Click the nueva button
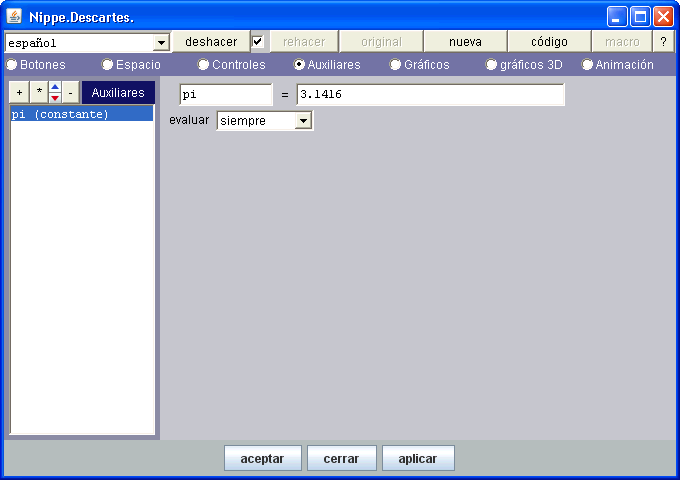 (x=465, y=42)
